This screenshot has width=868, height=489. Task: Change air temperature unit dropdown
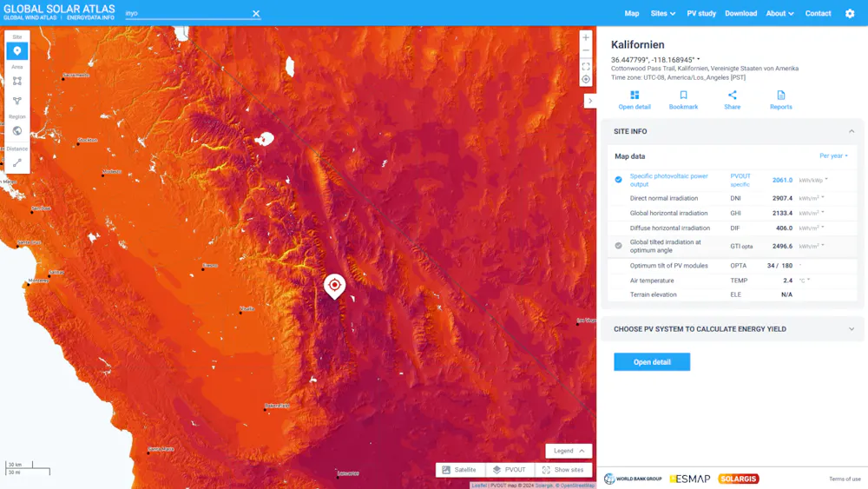(805, 281)
